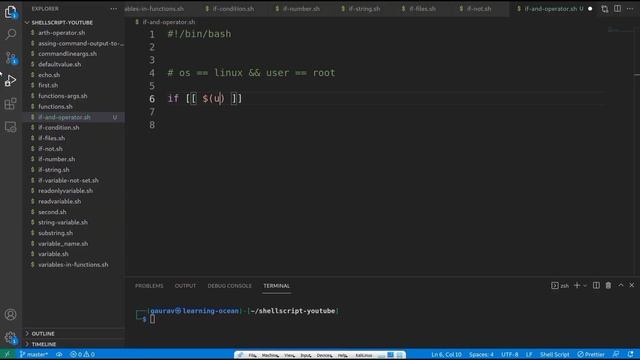The image size is (640, 360).
Task: Open defaultvalue.sh in the explorer
Action: 60,64
